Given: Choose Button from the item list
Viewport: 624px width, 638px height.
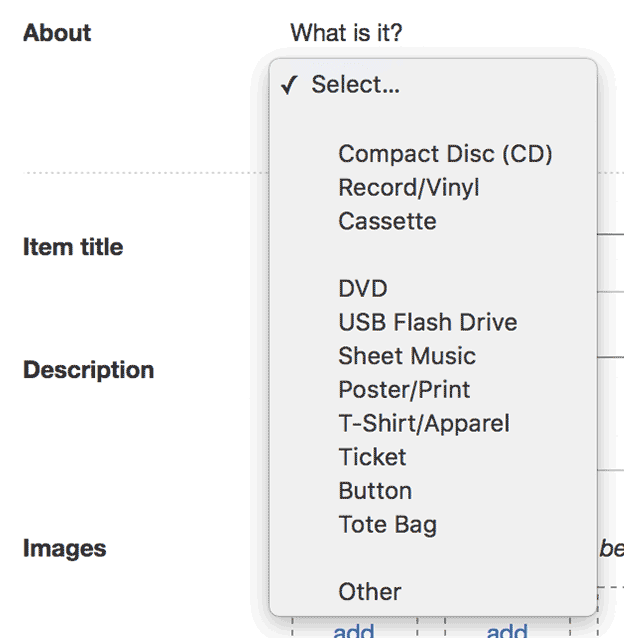Looking at the screenshot, I should pyautogui.click(x=374, y=491).
